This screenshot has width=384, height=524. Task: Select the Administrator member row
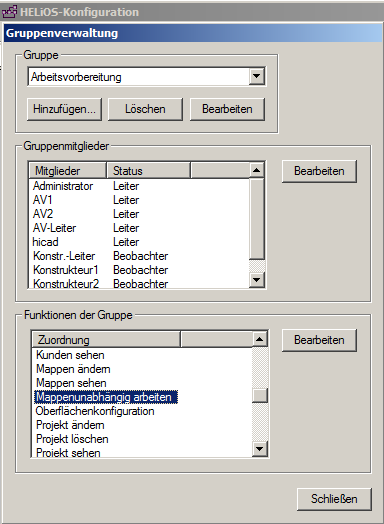(x=139, y=186)
